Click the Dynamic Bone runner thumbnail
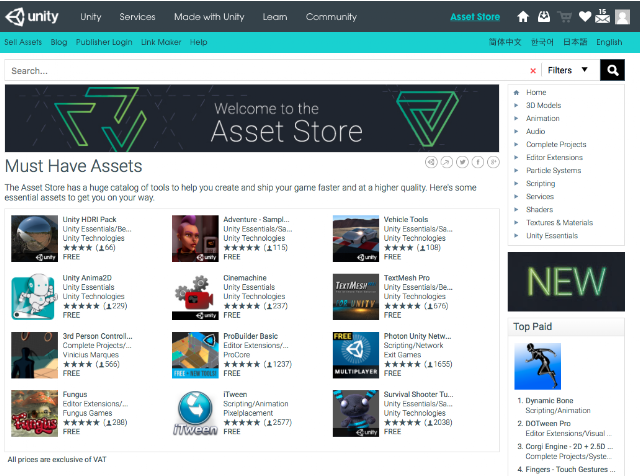This screenshot has height=476, width=640. (538, 366)
